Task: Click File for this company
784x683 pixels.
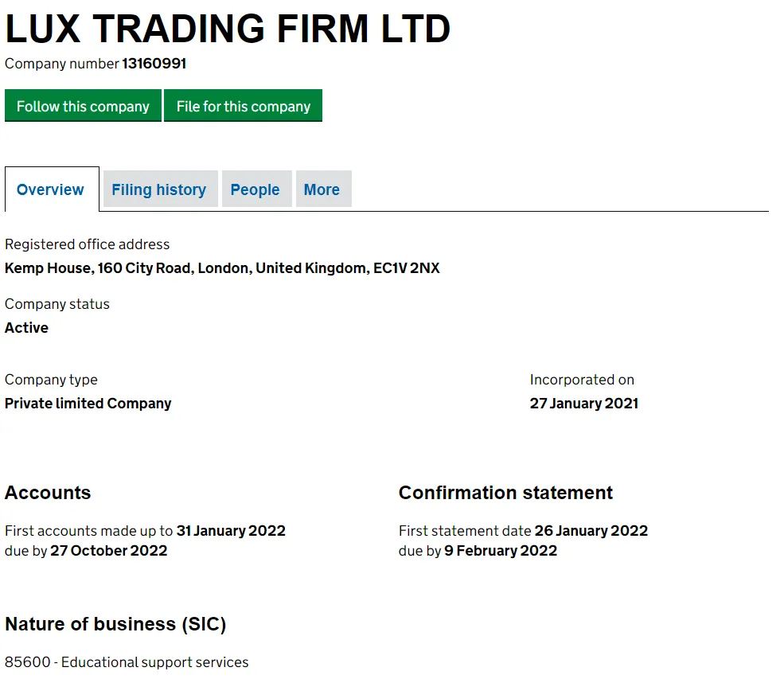Action: [x=243, y=106]
